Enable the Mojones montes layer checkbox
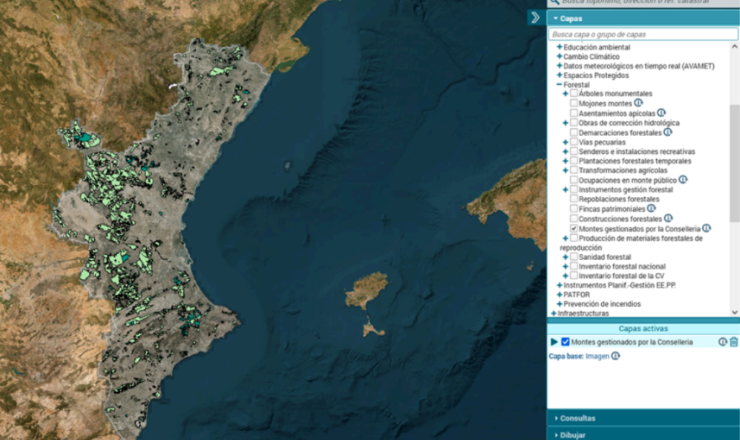The image size is (740, 440). (574, 103)
